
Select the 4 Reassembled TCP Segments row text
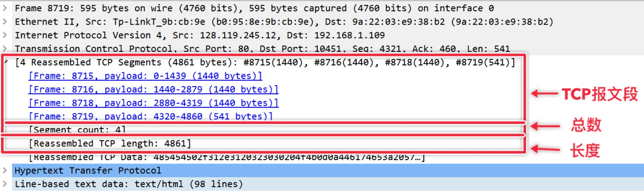pyautogui.click(x=265, y=62)
